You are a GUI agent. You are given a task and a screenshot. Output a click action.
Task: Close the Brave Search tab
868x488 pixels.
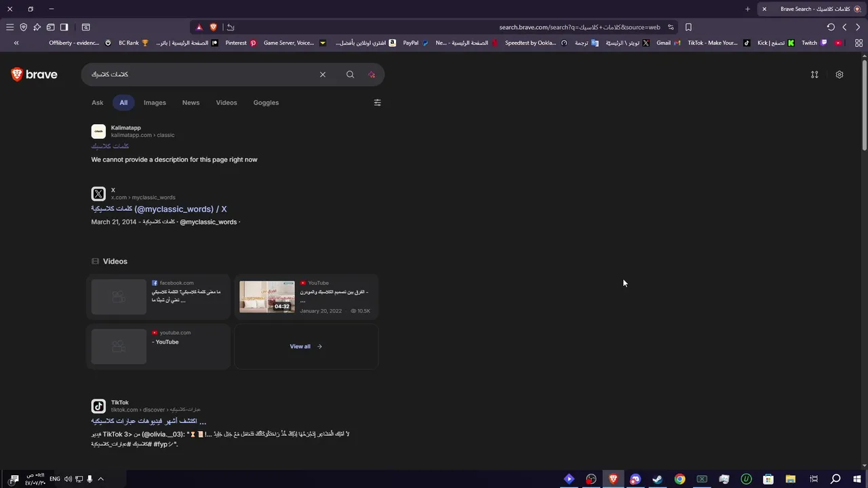pos(764,9)
